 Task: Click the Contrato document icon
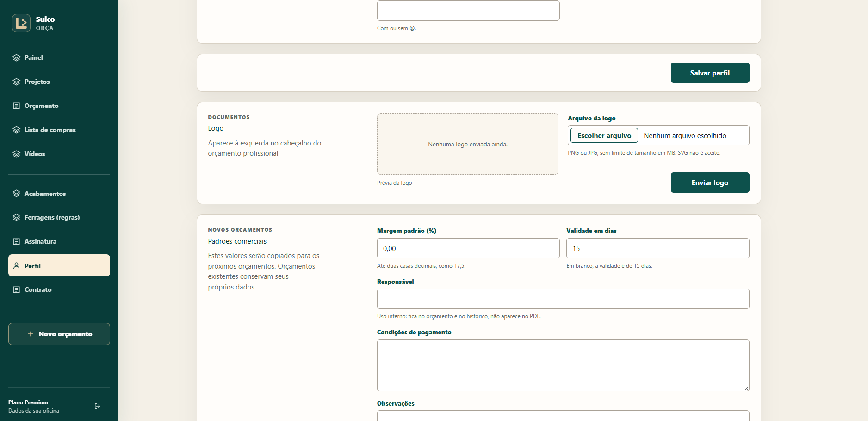click(x=17, y=289)
